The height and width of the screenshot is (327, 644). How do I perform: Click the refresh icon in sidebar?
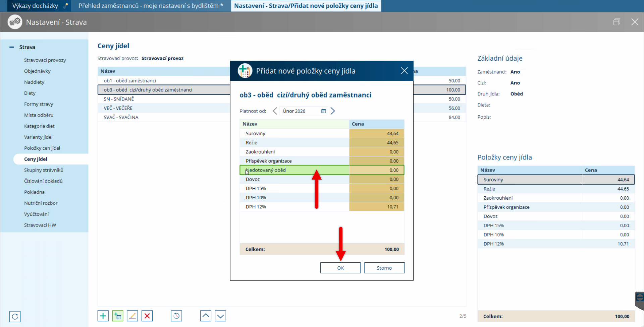(x=15, y=317)
